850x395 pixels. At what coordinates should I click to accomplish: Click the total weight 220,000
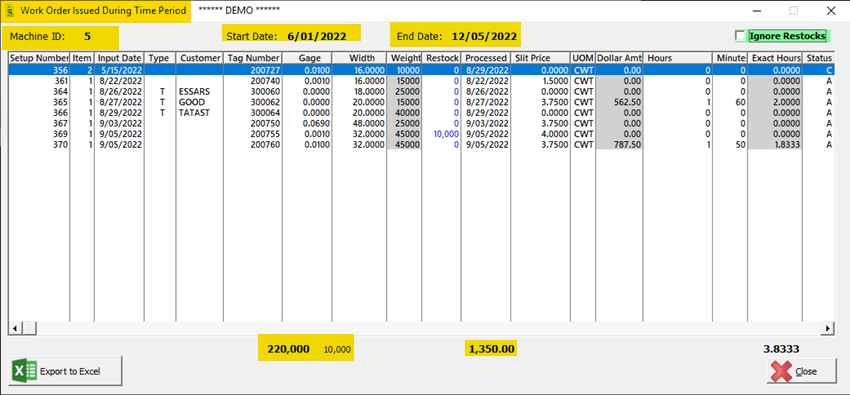coord(288,349)
